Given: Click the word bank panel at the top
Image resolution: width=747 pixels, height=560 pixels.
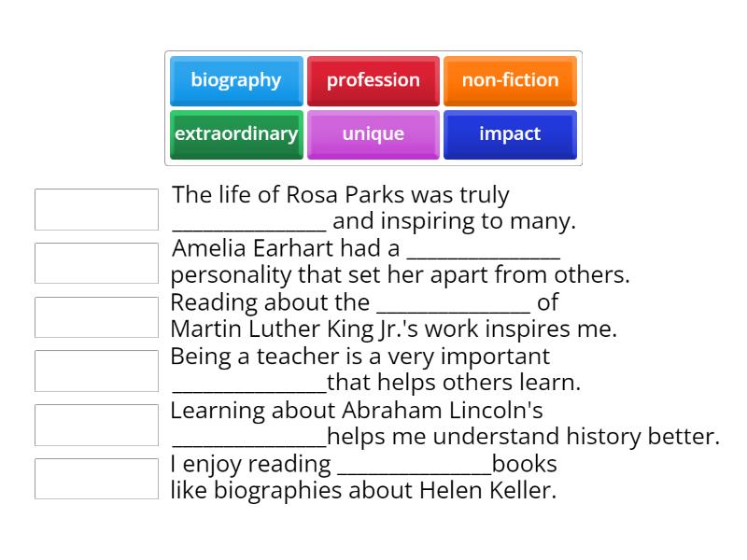Looking at the screenshot, I should (373, 107).
